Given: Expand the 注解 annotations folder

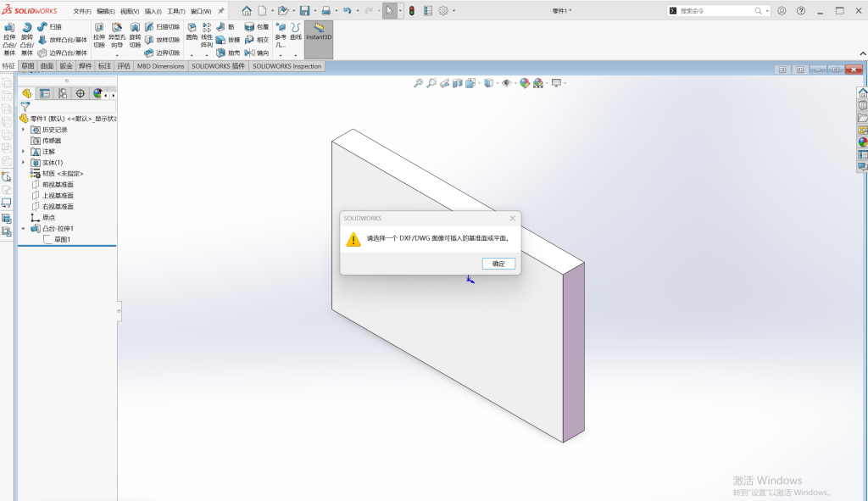Looking at the screenshot, I should tap(23, 151).
